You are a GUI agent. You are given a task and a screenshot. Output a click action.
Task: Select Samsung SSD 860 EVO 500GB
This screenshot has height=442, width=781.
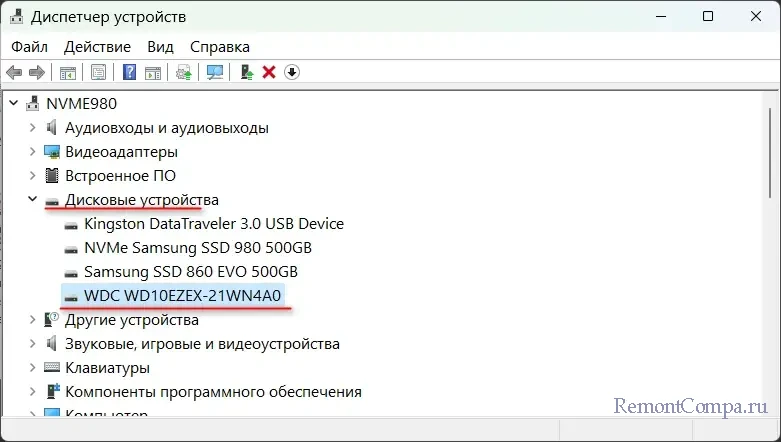pyautogui.click(x=190, y=272)
